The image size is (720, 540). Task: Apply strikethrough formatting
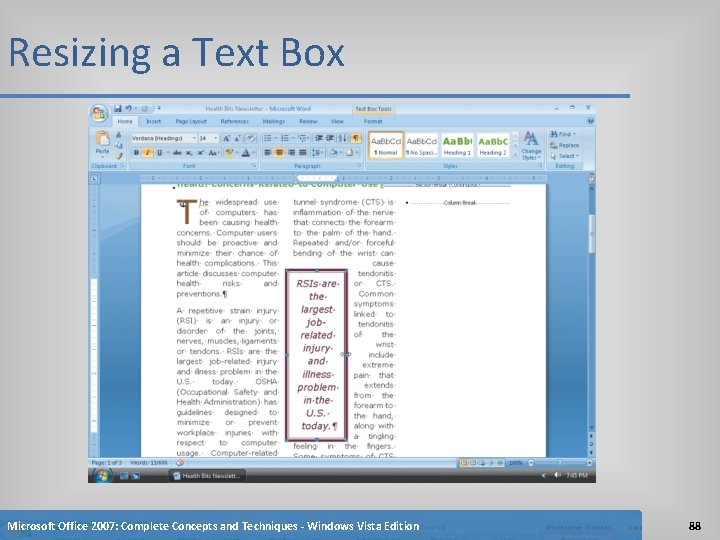pos(177,153)
